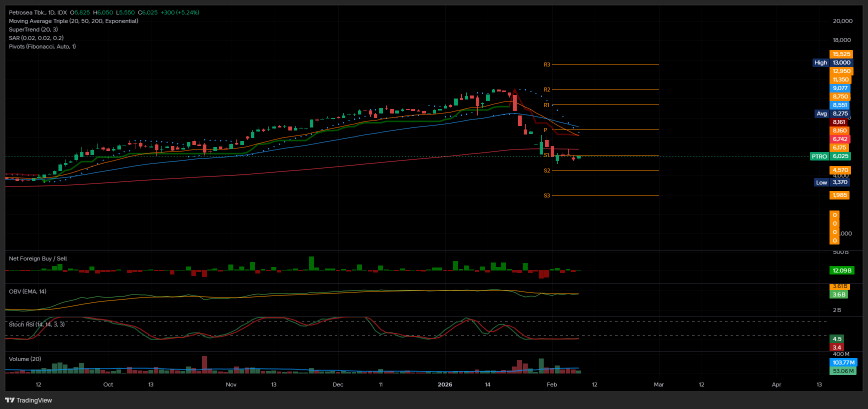Click the Net Foreign Buy / Sell pane title

tap(38, 258)
